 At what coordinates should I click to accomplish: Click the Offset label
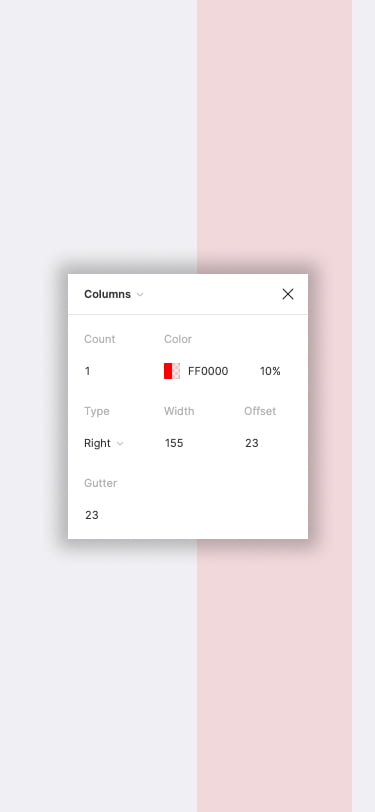[260, 411]
